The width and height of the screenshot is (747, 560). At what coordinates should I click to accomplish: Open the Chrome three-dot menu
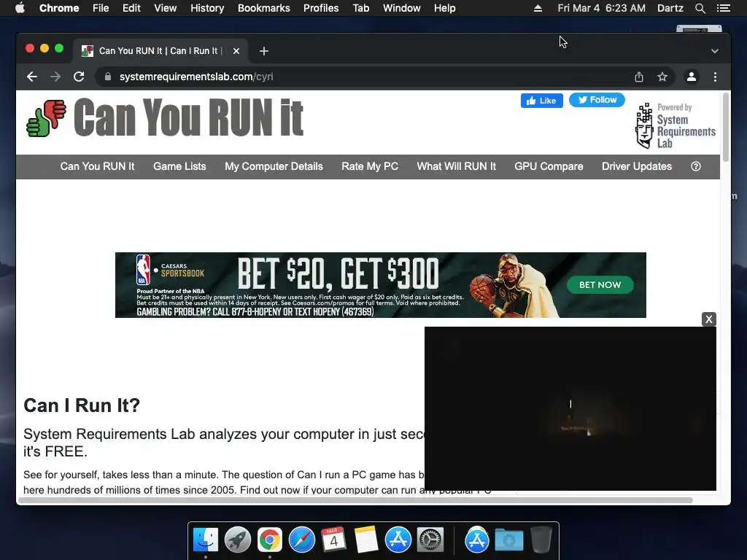(715, 77)
